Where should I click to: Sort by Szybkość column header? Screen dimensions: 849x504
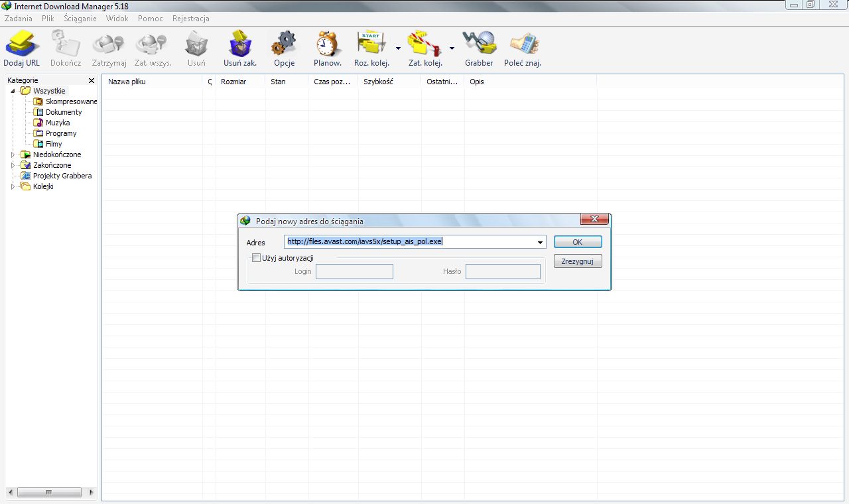click(x=390, y=82)
